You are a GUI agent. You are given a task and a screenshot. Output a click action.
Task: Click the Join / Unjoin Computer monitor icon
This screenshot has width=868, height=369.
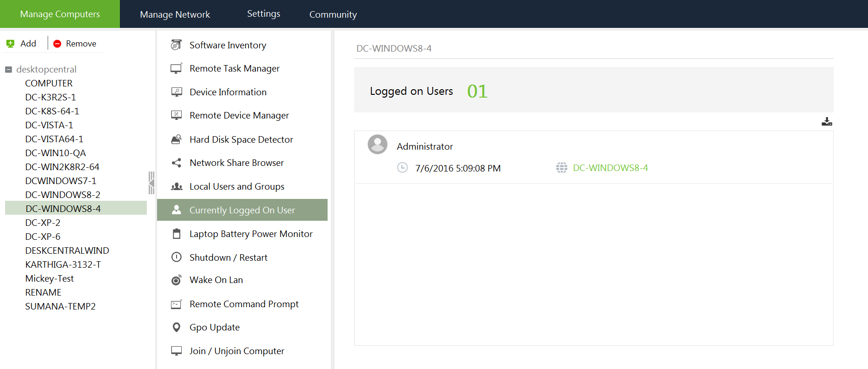(177, 351)
